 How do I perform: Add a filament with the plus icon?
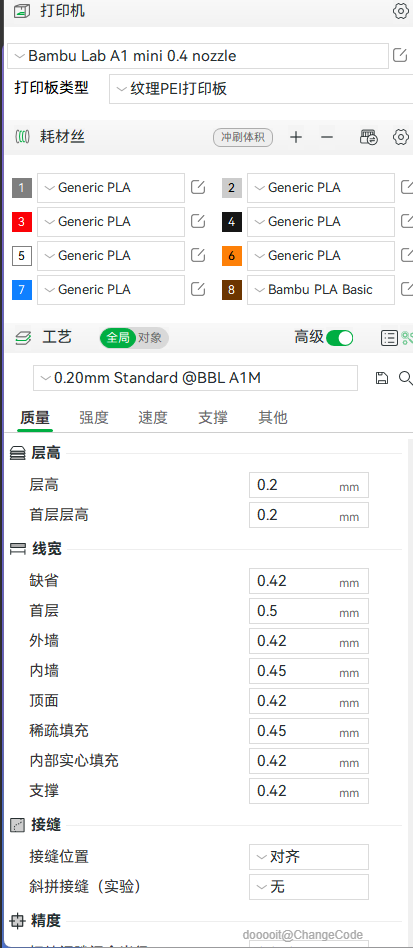[296, 137]
